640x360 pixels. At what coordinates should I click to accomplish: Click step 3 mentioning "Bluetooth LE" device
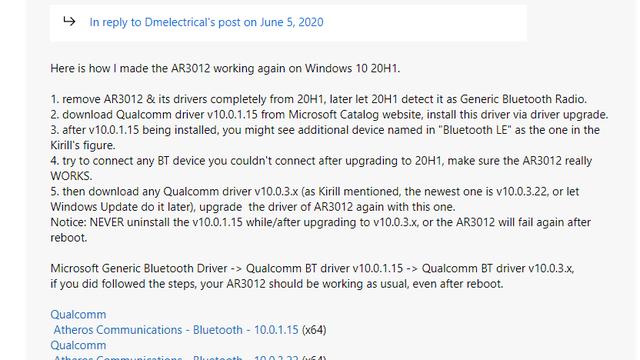(325, 138)
